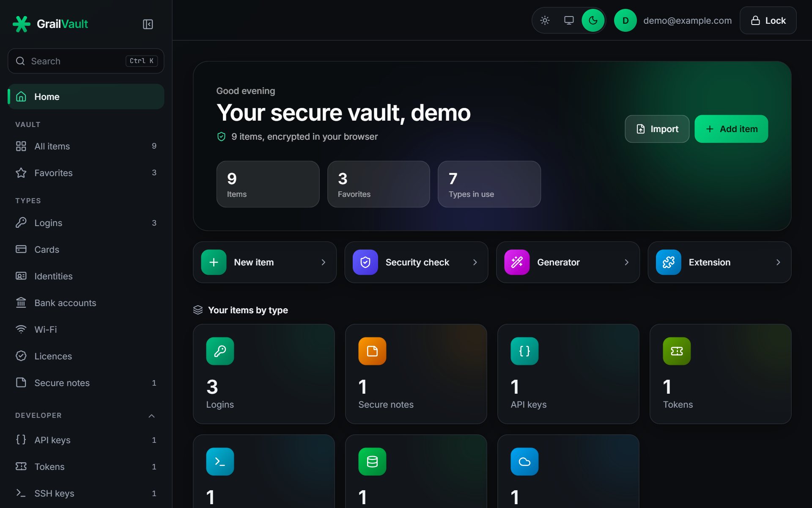This screenshot has width=812, height=508.
Task: Open Generator chevron arrow
Action: pos(626,262)
